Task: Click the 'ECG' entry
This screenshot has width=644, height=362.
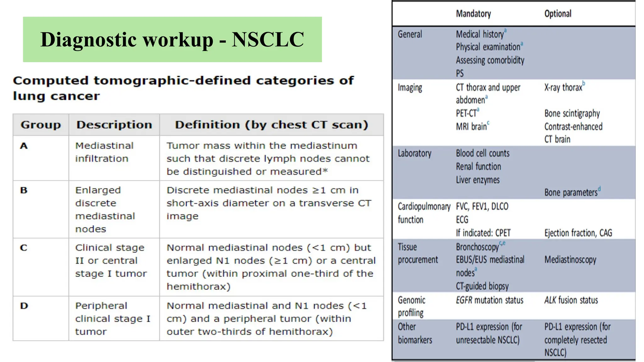Action: coord(462,220)
